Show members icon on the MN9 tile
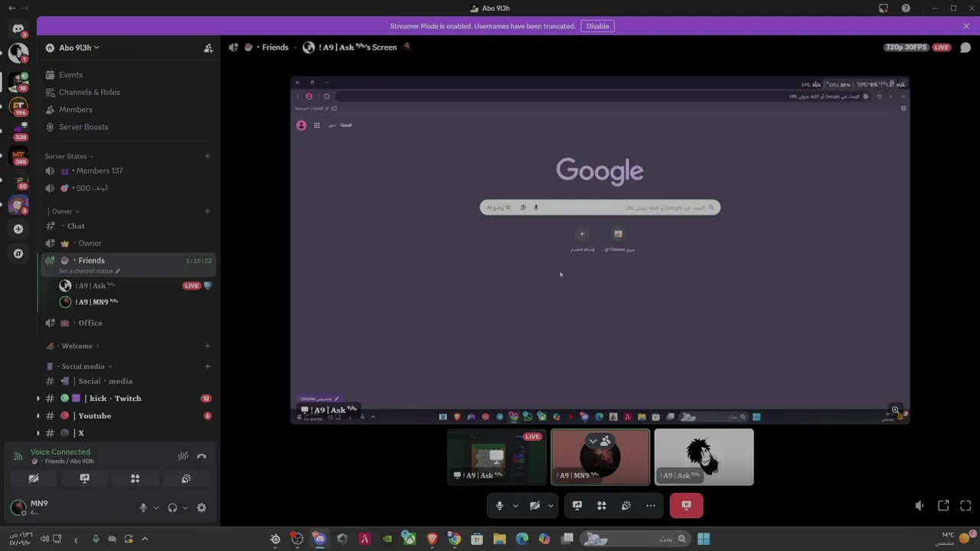Image resolution: width=980 pixels, height=551 pixels. tap(606, 441)
